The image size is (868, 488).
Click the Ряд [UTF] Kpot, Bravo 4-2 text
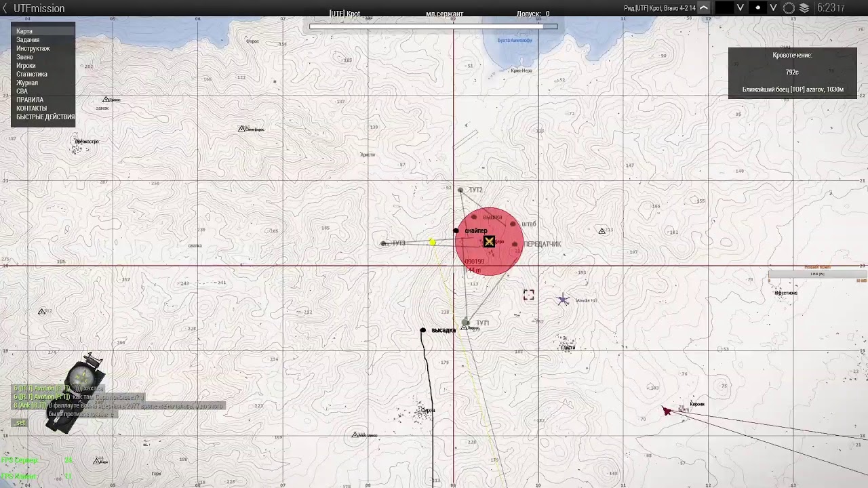coord(660,8)
